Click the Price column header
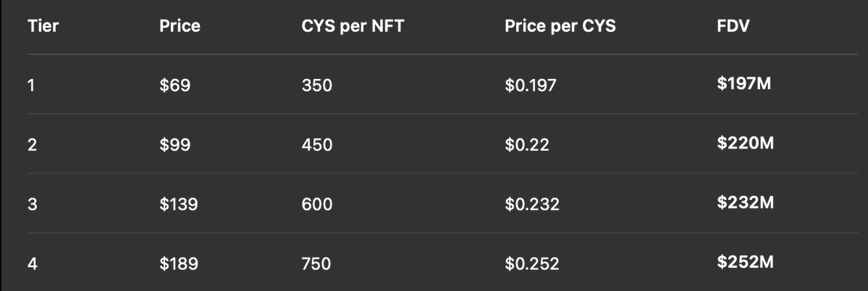 click(180, 26)
